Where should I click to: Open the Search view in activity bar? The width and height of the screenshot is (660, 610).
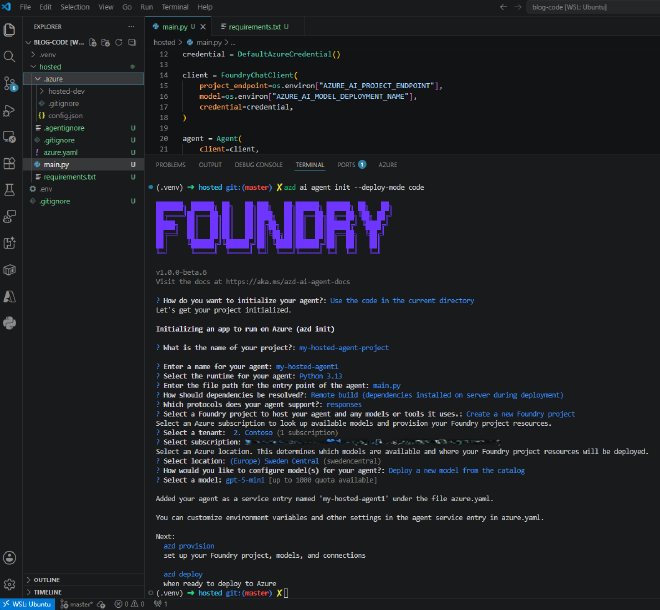point(9,56)
